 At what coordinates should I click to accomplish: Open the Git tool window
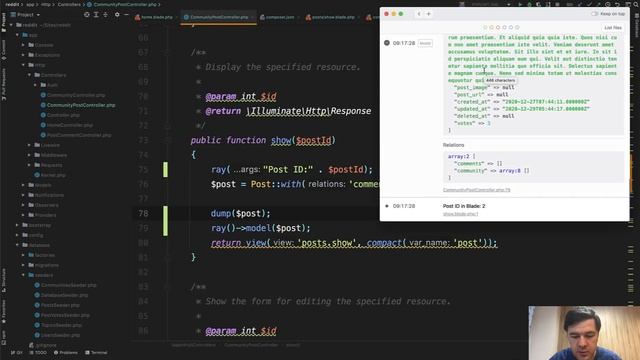pos(17,353)
